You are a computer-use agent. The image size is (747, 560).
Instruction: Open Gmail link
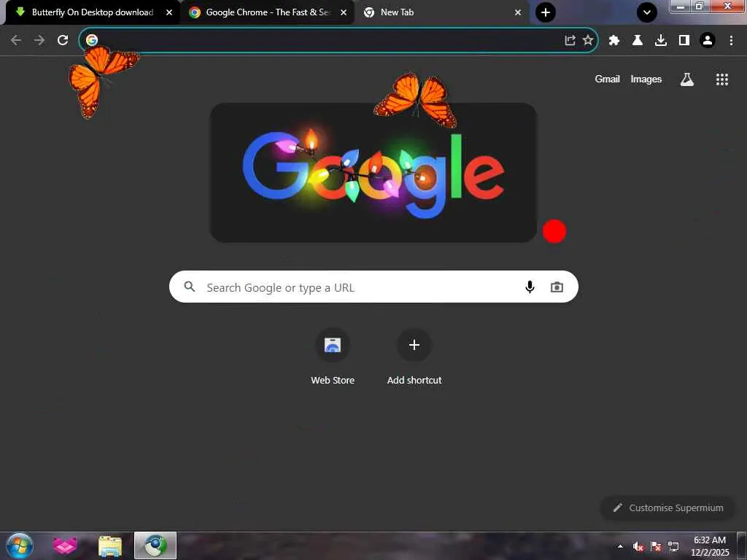pyautogui.click(x=607, y=79)
